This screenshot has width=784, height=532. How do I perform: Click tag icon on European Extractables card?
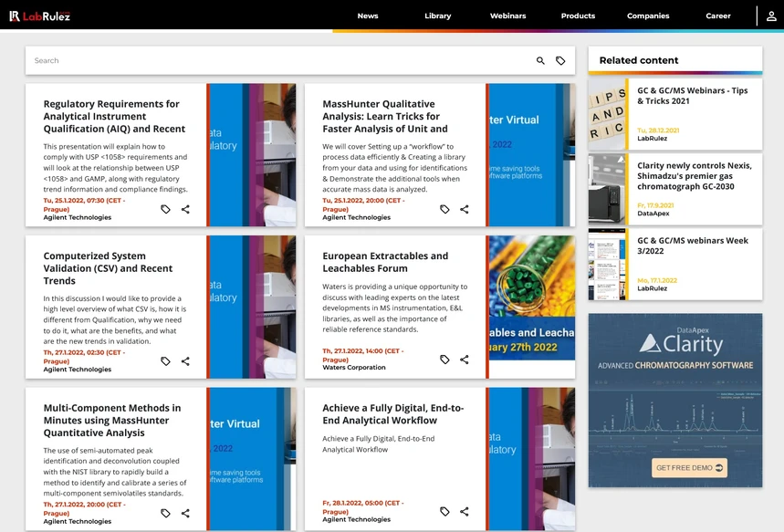(x=444, y=360)
